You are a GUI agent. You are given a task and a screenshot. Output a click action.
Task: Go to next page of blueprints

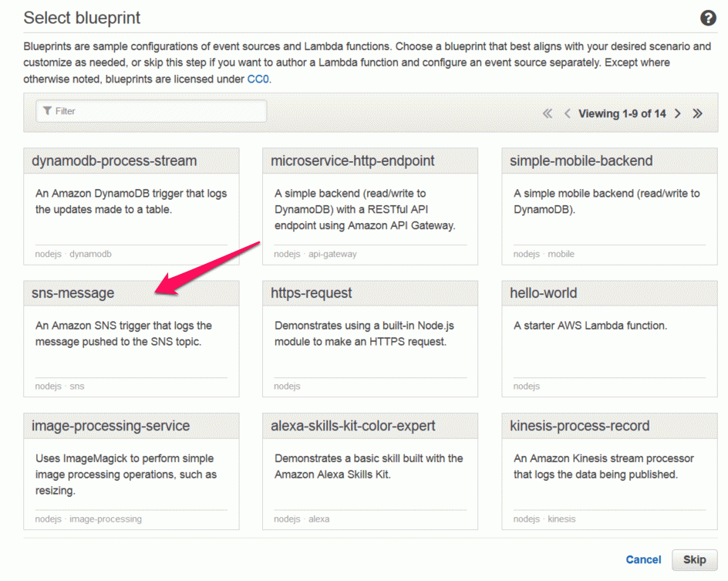pyautogui.click(x=678, y=113)
